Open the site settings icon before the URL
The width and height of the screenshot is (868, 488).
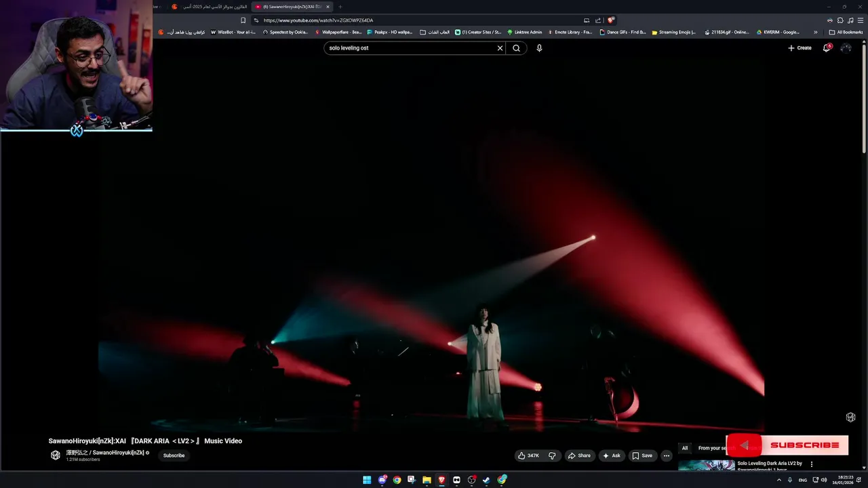pos(256,20)
